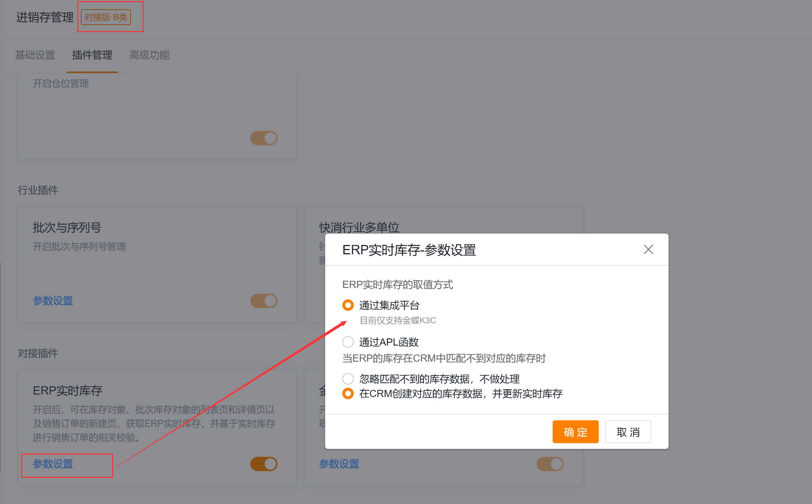Toggle off the 批次与序列号 plugin
Image resolution: width=812 pixels, height=504 pixels.
pos(264,301)
